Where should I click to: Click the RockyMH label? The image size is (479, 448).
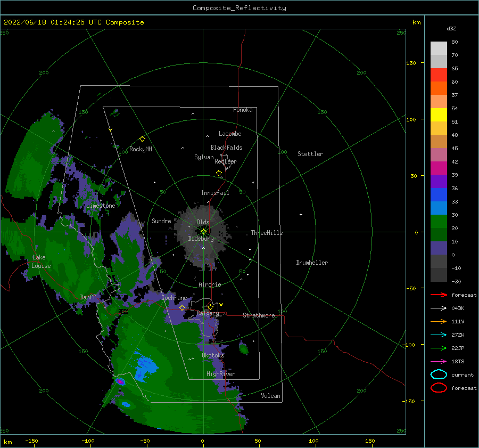point(141,149)
